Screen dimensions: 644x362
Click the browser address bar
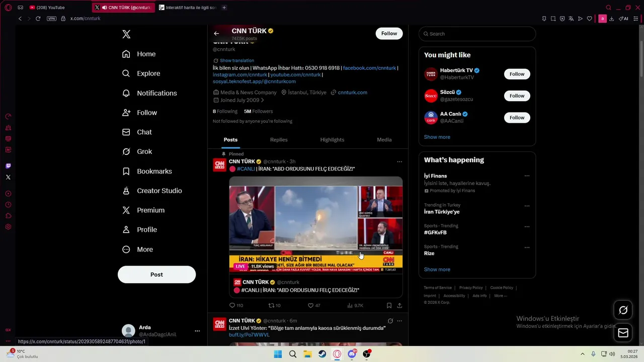(x=302, y=19)
